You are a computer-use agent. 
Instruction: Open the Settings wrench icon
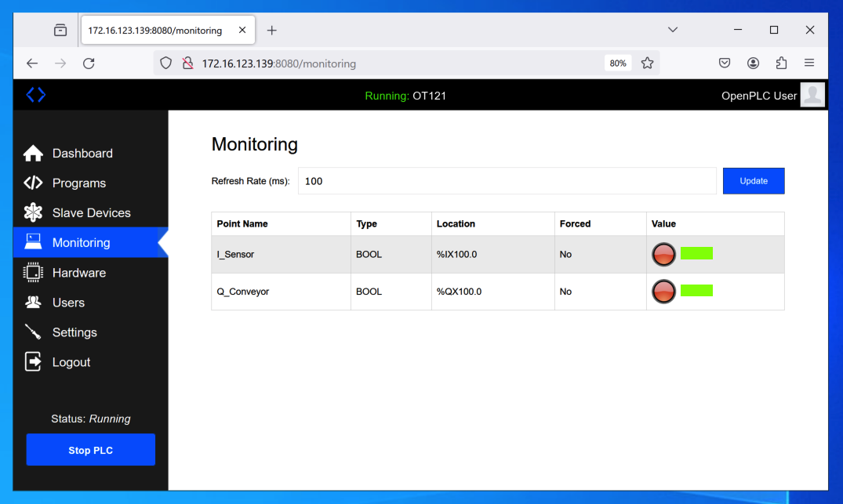click(33, 332)
